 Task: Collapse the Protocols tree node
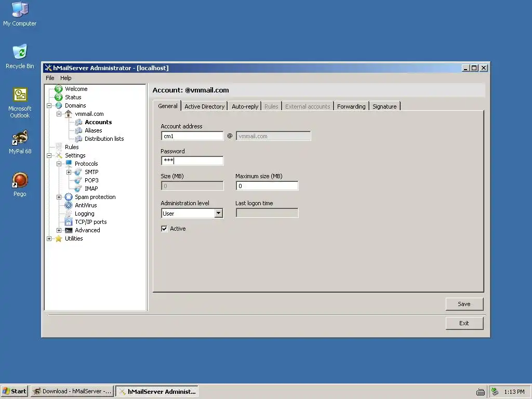pyautogui.click(x=59, y=164)
